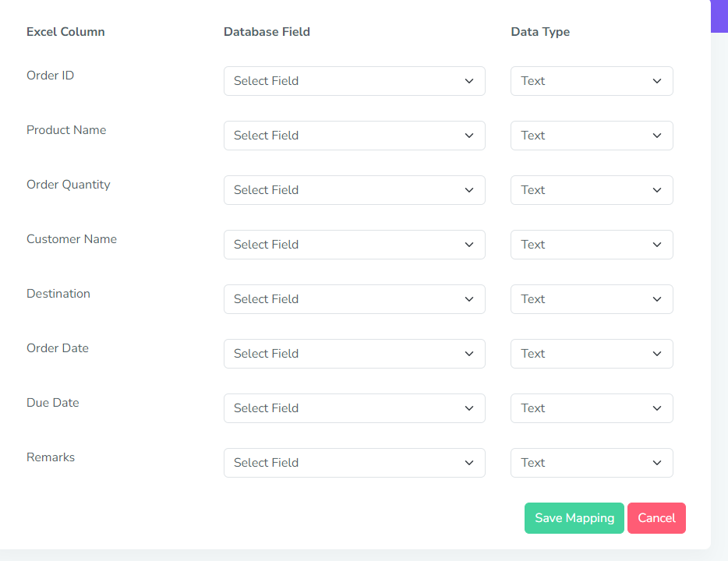Open Data Type dropdown for Remarks
The height and width of the screenshot is (561, 728).
click(x=592, y=463)
